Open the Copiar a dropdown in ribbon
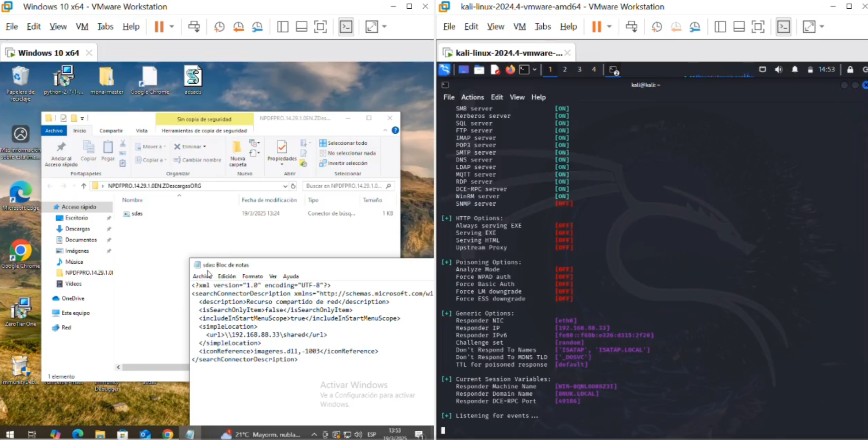Screen dimensions: 868x440 coord(151,160)
